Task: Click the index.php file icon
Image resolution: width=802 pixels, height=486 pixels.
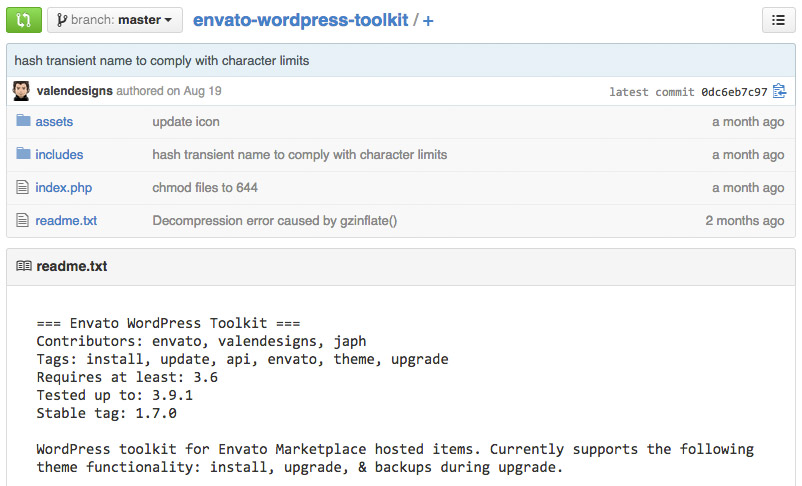Action: tap(23, 187)
